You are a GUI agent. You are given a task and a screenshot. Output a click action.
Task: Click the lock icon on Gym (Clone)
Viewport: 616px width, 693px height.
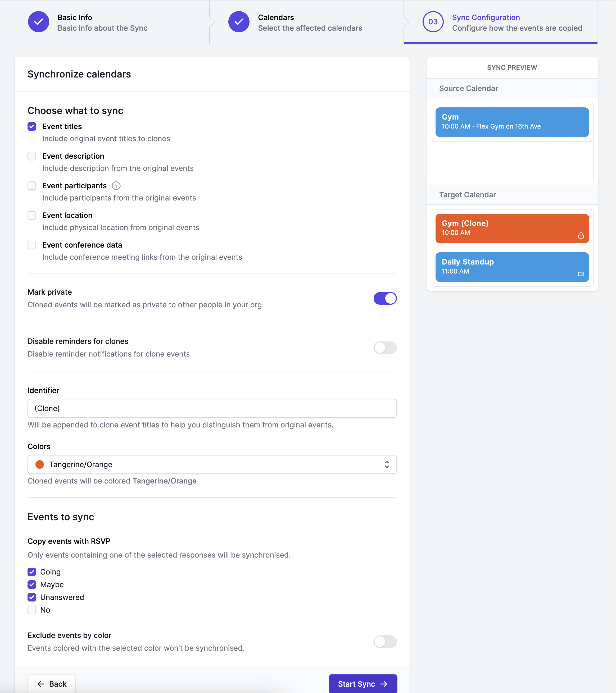pyautogui.click(x=581, y=236)
